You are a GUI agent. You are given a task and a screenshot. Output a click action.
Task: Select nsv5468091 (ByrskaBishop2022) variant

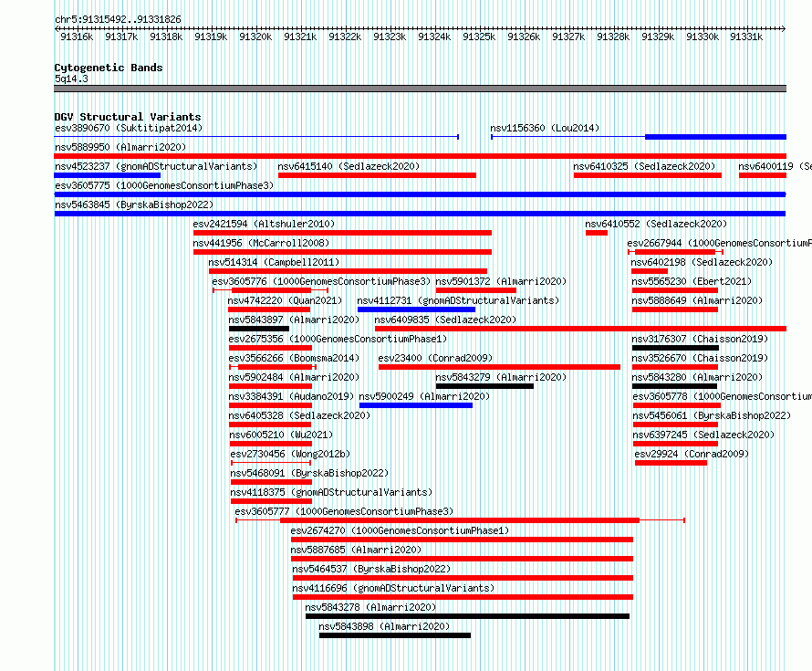[309, 473]
